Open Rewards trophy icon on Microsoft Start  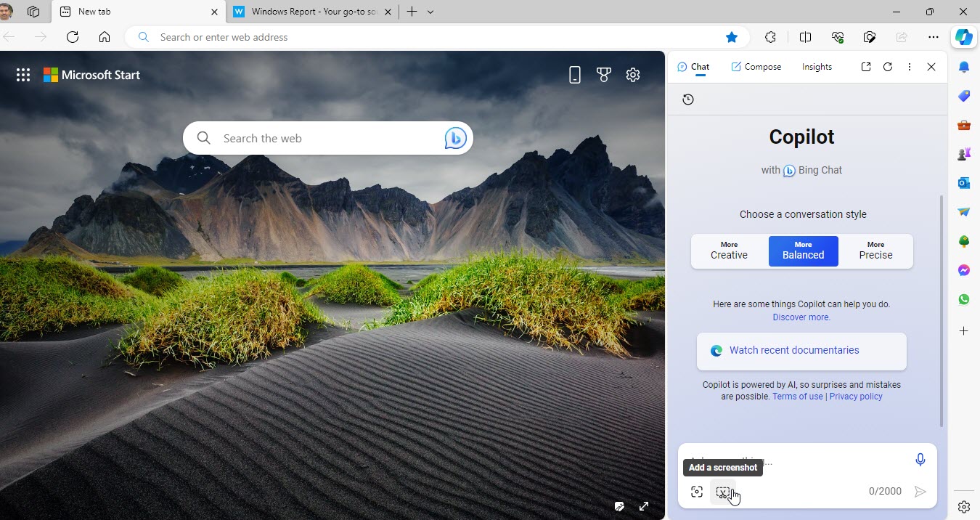604,75
